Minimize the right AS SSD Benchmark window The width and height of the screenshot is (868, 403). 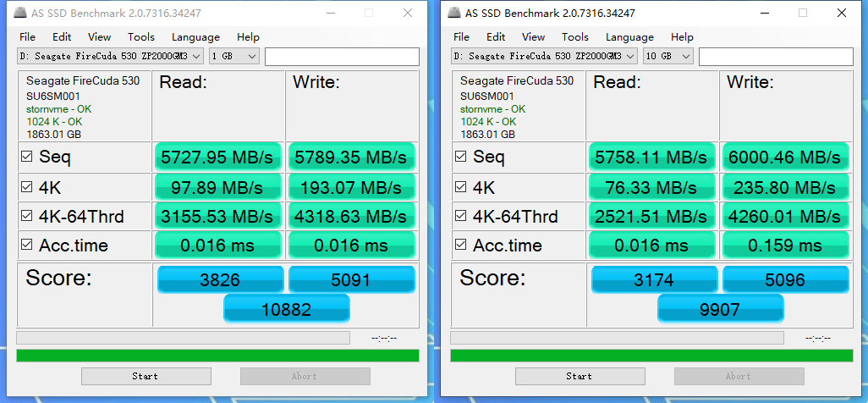point(764,13)
